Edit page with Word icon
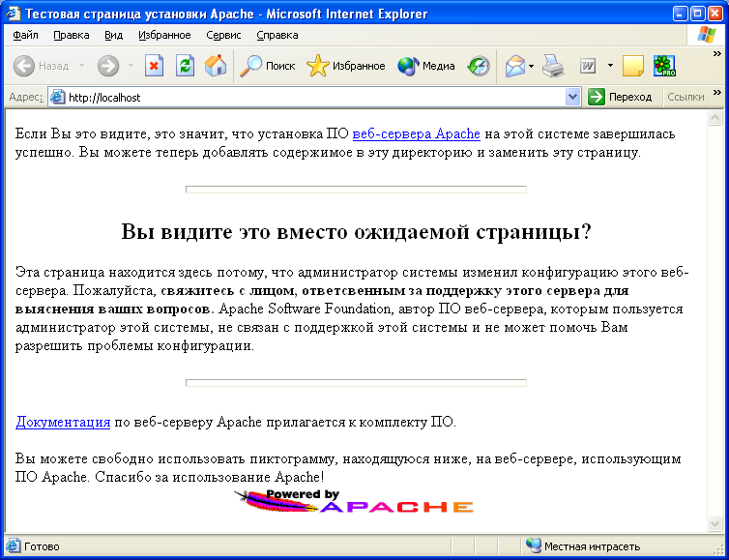 tap(588, 67)
